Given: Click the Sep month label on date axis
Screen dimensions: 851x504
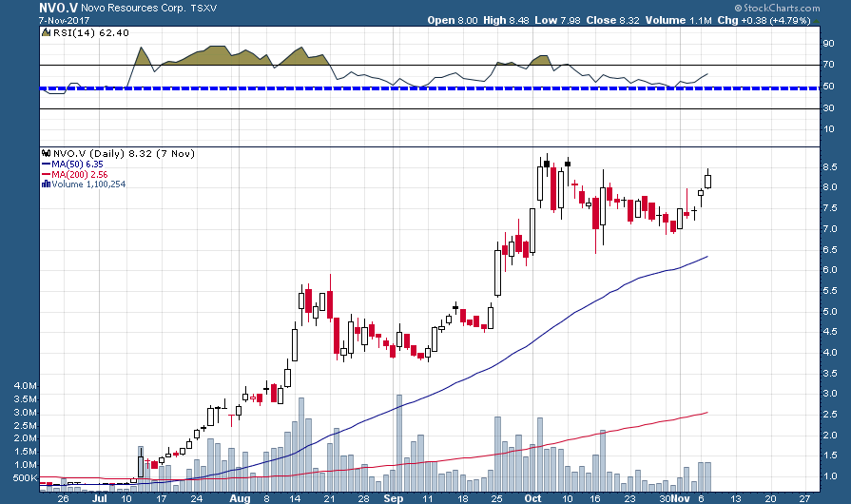Looking at the screenshot, I should 394,498.
